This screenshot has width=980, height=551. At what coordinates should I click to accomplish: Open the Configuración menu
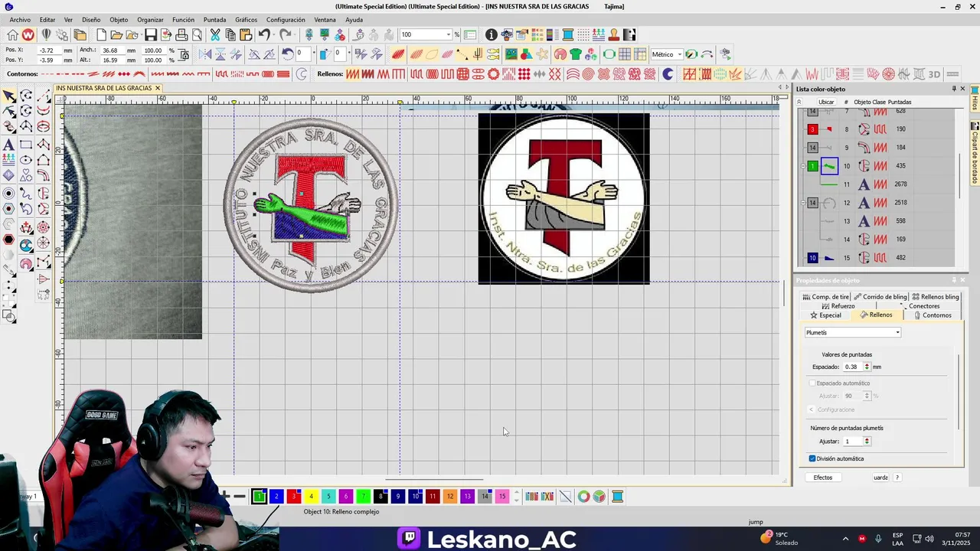point(286,20)
